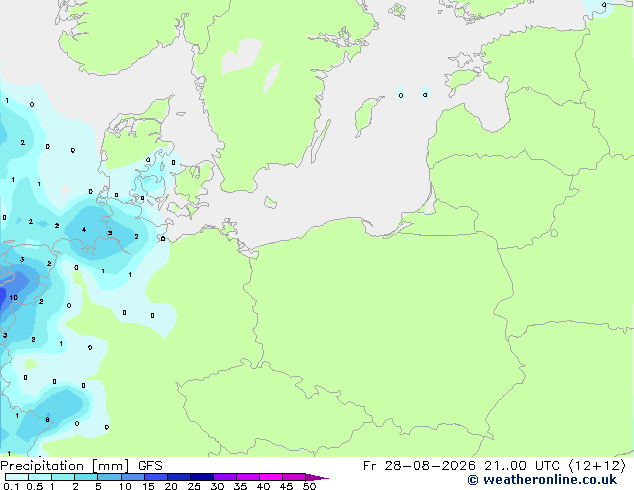This screenshot has height=490, width=634.
Task: Click the 20–25 mm legend color swatch
Action: (179, 477)
